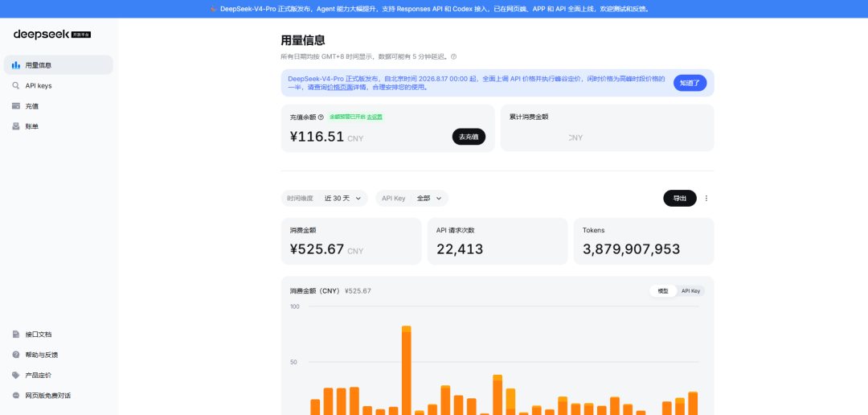This screenshot has width=868, height=415.
Task: Click the 3,879,907,953 Tokens value
Action: pos(631,249)
